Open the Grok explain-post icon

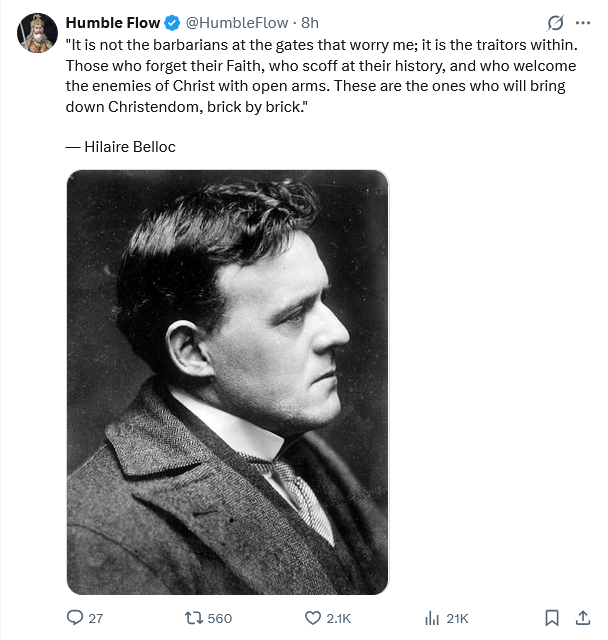coord(555,23)
